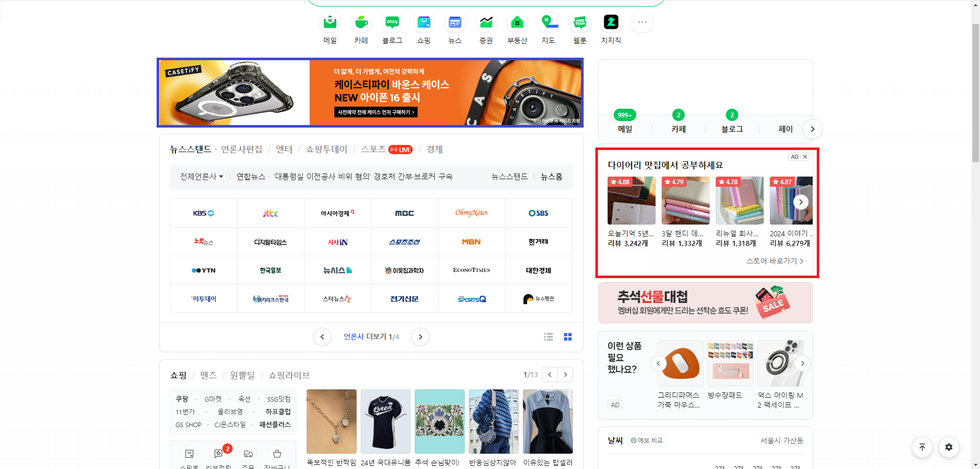Switch newsstand to list view
The height and width of the screenshot is (469, 980).
pyautogui.click(x=548, y=337)
